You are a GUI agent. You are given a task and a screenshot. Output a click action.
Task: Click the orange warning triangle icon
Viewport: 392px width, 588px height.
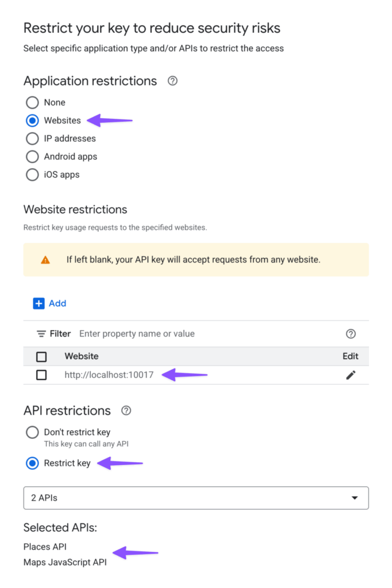coord(45,260)
